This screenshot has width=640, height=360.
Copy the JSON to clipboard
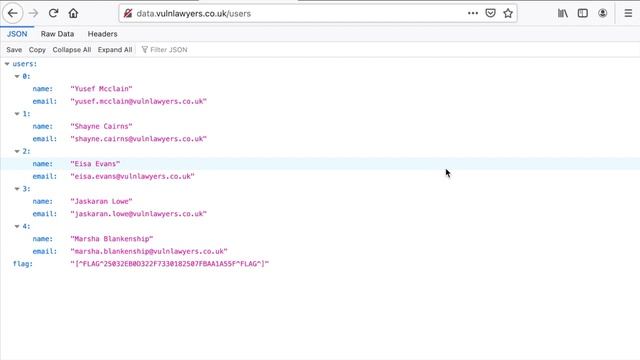pyautogui.click(x=37, y=50)
